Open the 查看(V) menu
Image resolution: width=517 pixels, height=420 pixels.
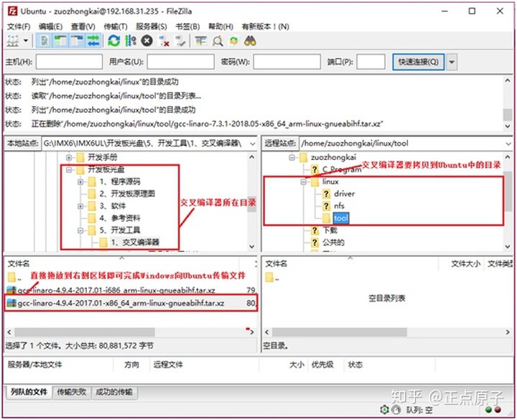click(83, 27)
